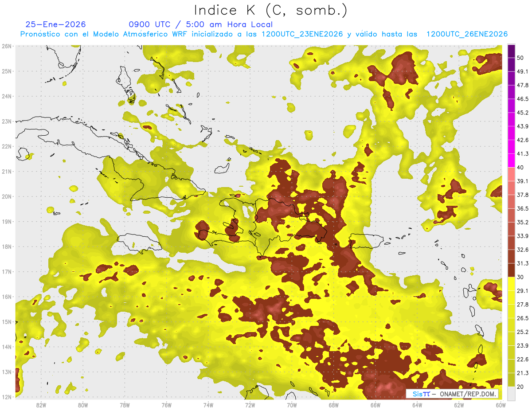Click the colorbar label '29.1'
The height and width of the screenshot is (411, 532).
523,290
